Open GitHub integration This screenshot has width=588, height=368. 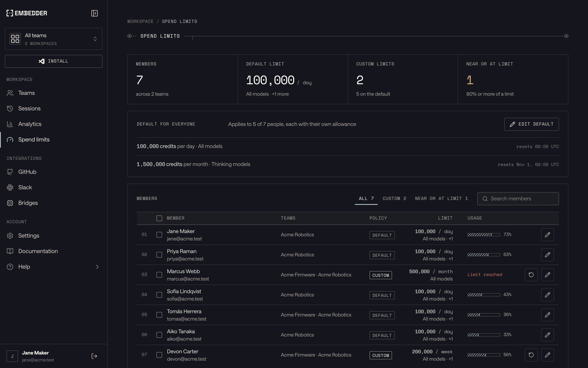(x=54, y=172)
